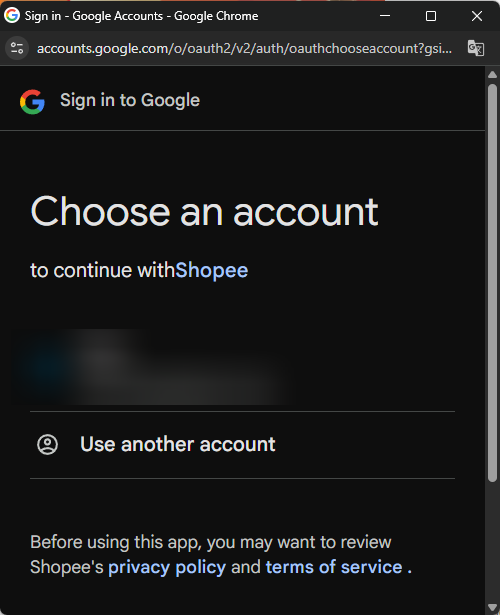Screen dimensions: 500x615
Task: Click the scrollbar down arrow
Action: [x=493, y=608]
